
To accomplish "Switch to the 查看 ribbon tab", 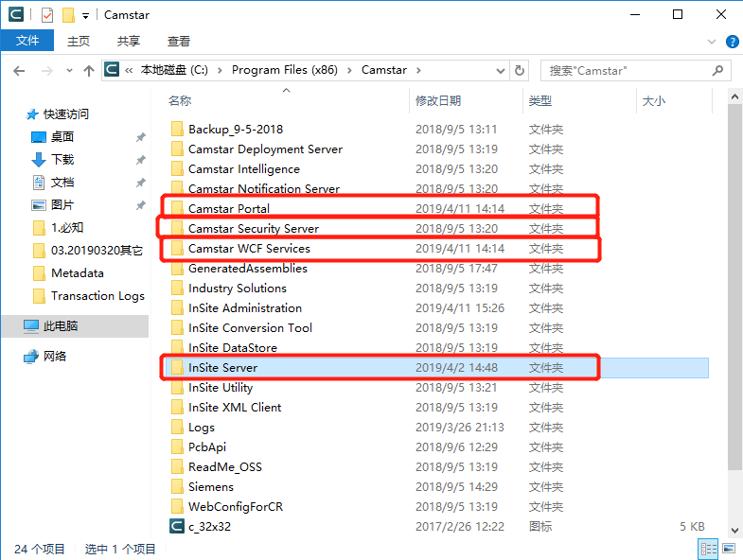I will click(x=179, y=41).
